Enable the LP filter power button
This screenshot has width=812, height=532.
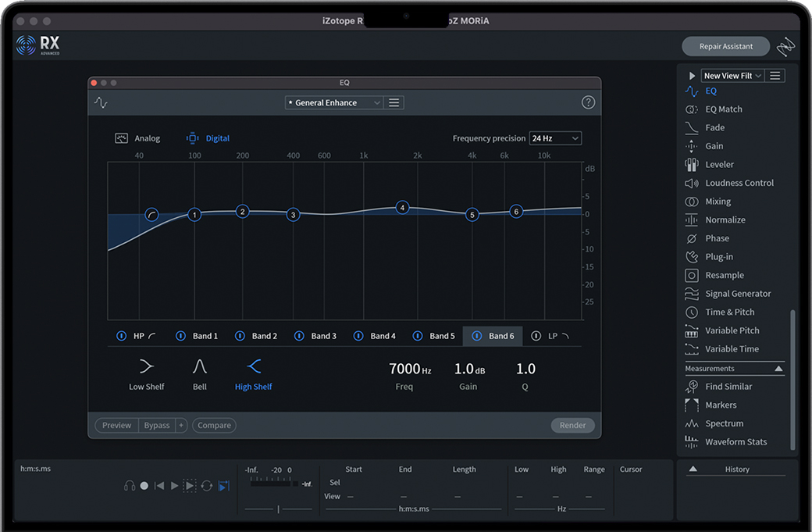(536, 336)
